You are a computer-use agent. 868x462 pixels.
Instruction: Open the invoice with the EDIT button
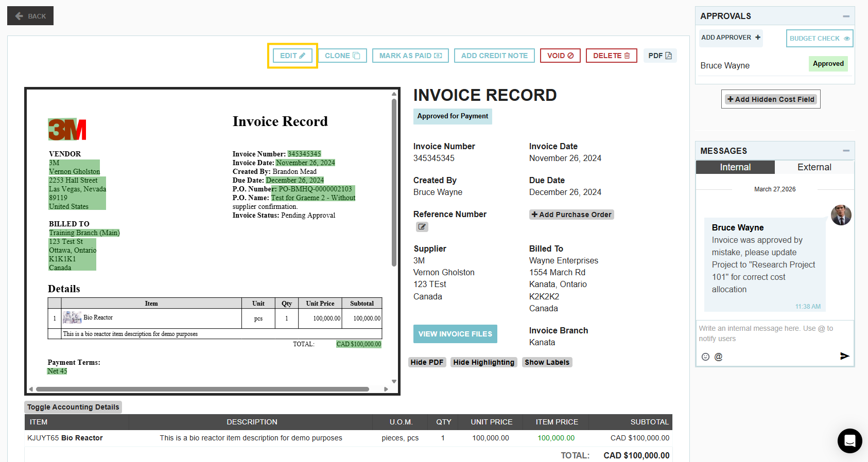click(x=292, y=56)
